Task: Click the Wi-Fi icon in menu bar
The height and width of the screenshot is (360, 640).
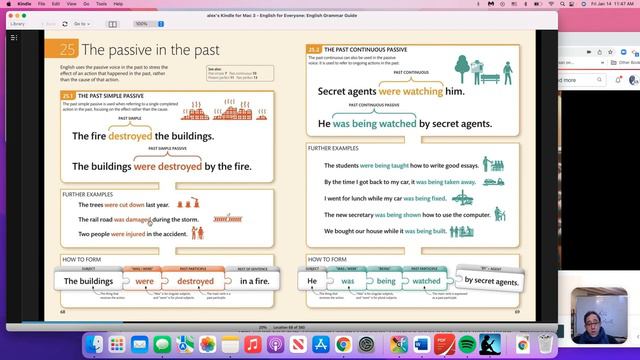Action: tap(551, 4)
